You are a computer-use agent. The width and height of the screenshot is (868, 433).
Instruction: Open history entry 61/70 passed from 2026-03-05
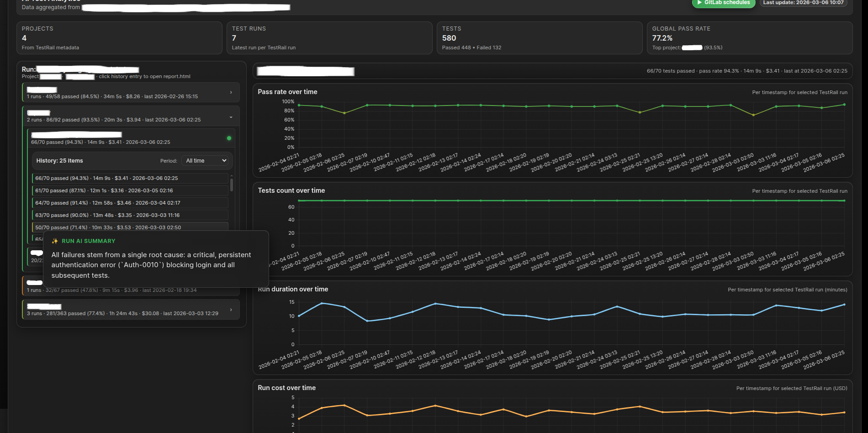pos(130,190)
